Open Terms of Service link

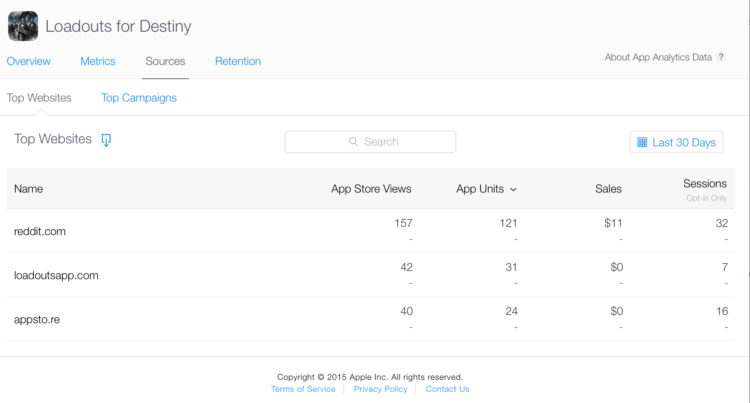point(303,389)
